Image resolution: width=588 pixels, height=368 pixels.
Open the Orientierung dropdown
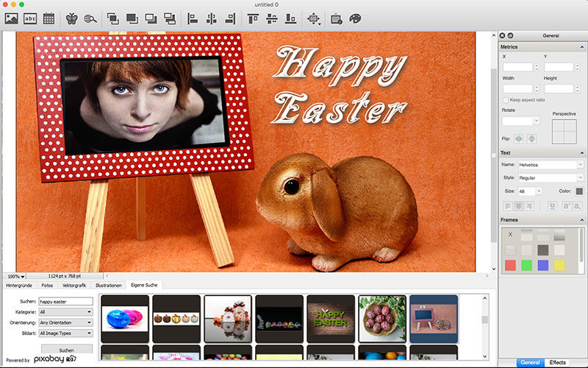click(x=65, y=322)
